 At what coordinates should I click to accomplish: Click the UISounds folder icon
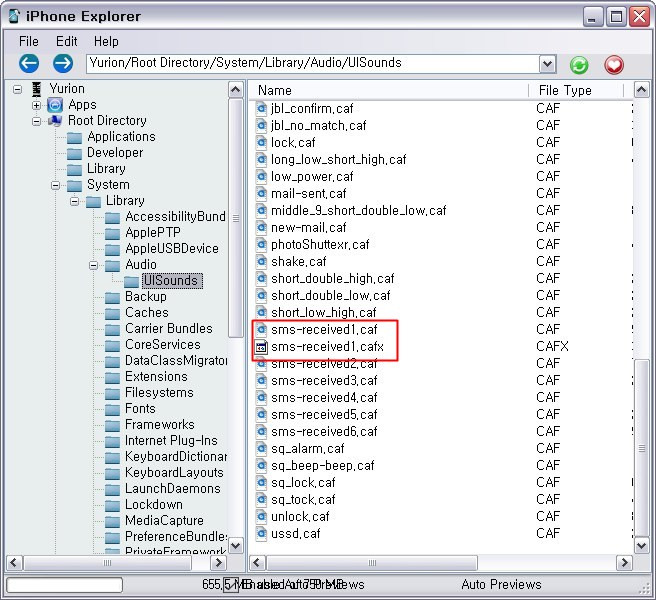131,281
